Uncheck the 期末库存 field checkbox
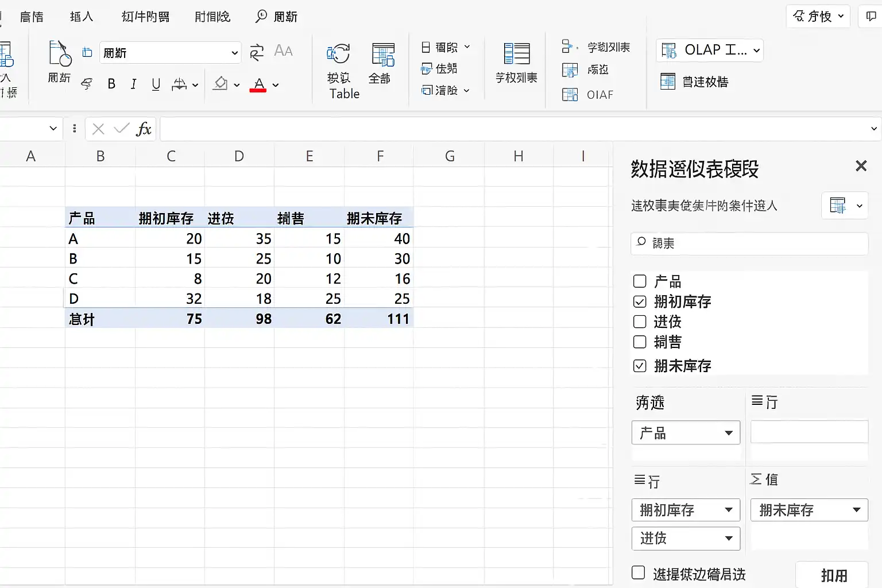 pyautogui.click(x=640, y=366)
